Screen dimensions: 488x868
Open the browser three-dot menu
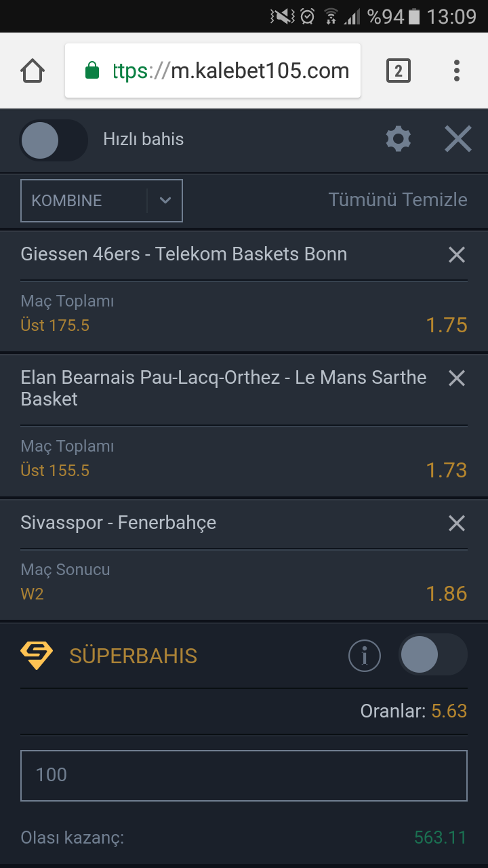(x=457, y=71)
